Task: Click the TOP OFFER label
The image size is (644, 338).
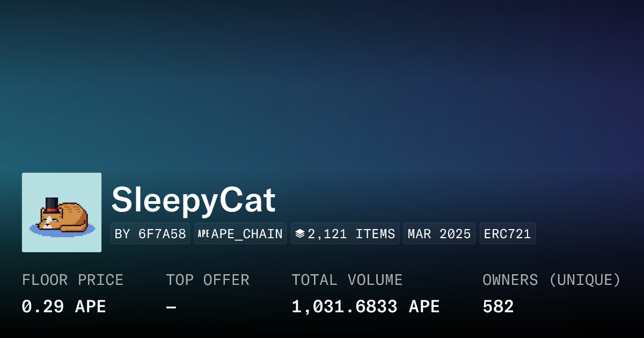Action: (x=208, y=280)
